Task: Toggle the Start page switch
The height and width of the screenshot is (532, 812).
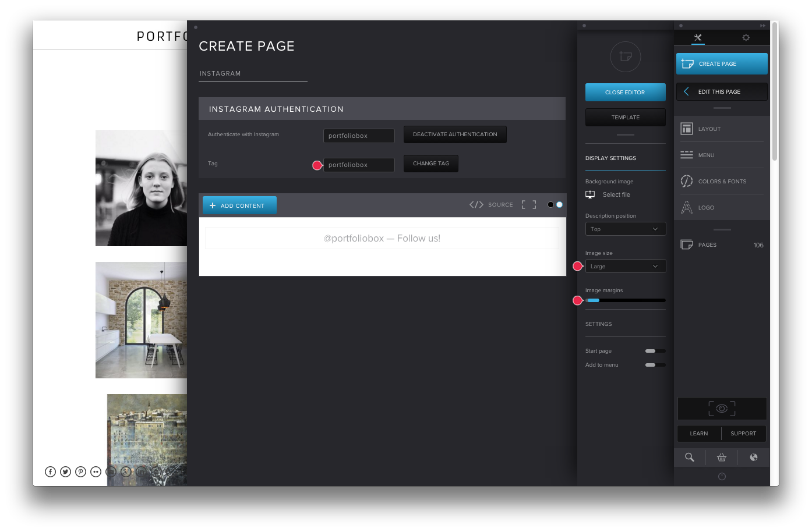Action: (x=655, y=351)
